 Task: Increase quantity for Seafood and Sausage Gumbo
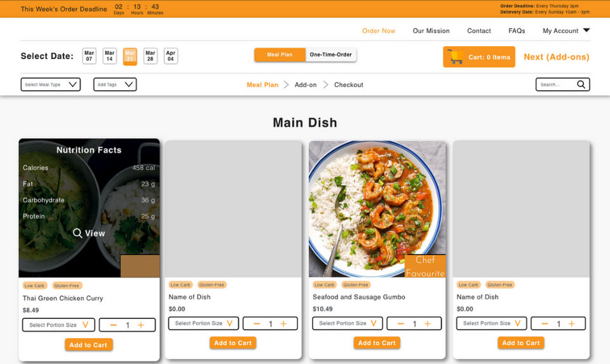pos(428,323)
